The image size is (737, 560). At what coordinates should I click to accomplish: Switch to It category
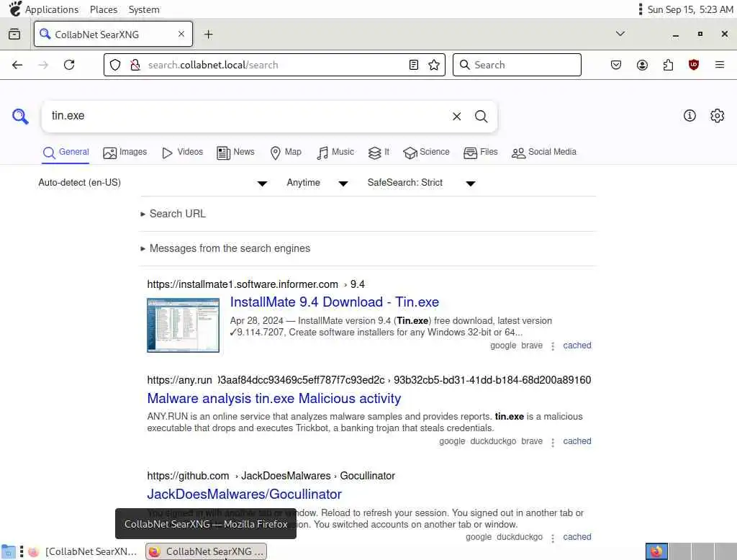click(x=379, y=153)
